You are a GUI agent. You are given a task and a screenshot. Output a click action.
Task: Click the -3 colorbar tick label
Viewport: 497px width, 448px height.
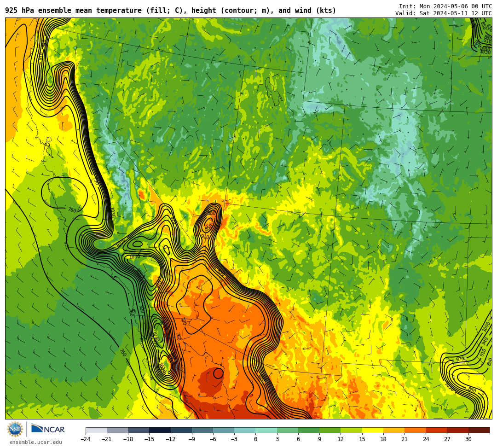(233, 439)
